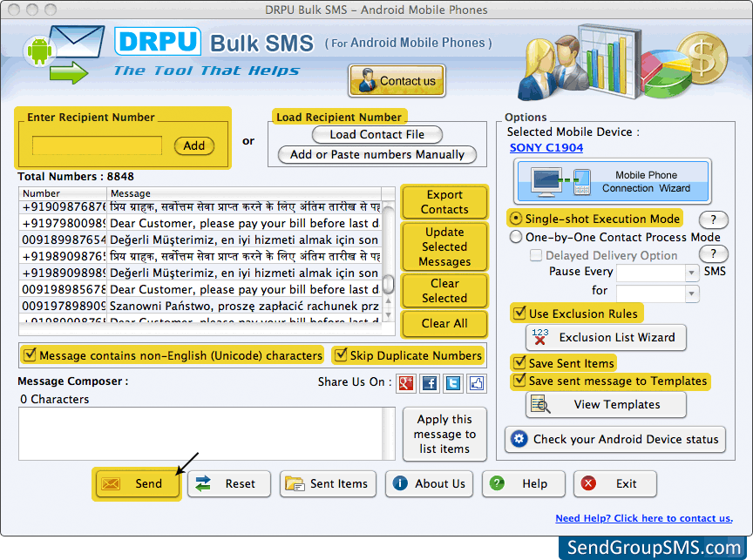Viewport: 753px width, 560px height.
Task: Click Need Help contact us link
Action: 644,518
